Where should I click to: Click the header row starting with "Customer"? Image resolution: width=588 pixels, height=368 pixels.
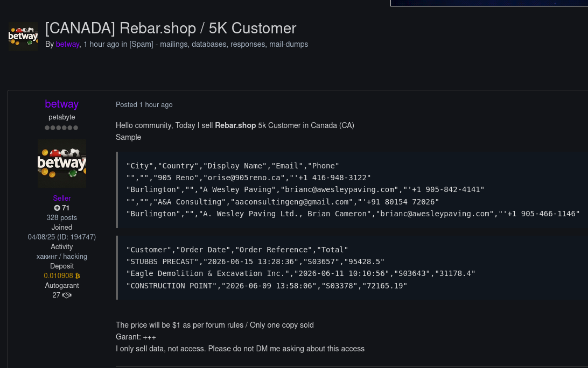tap(237, 250)
